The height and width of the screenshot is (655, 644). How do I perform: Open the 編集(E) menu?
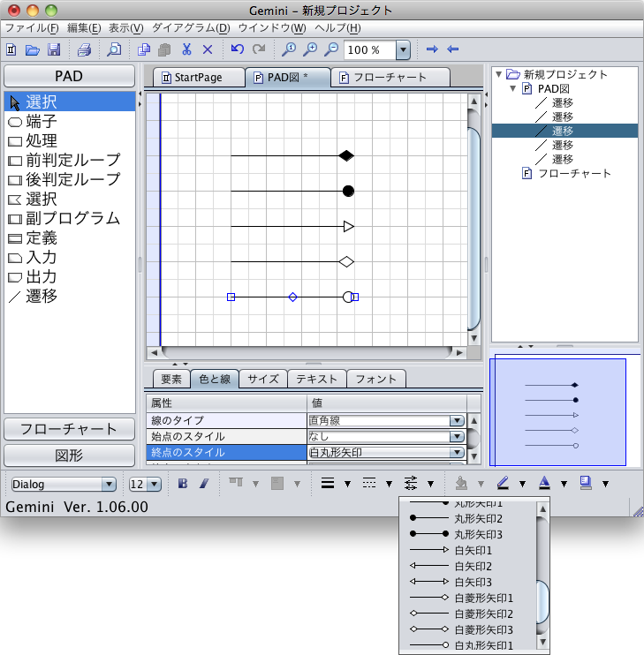(x=84, y=28)
